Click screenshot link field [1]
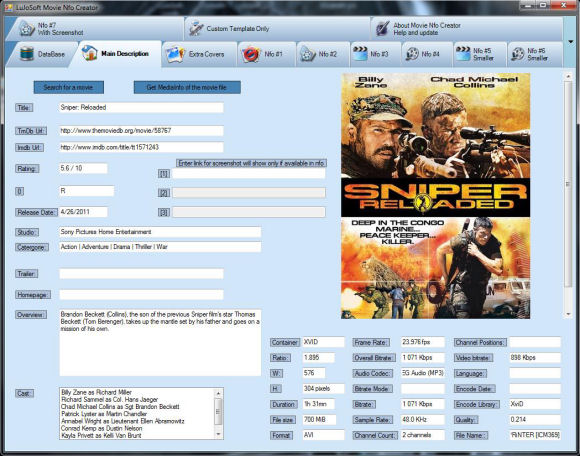 click(249, 173)
